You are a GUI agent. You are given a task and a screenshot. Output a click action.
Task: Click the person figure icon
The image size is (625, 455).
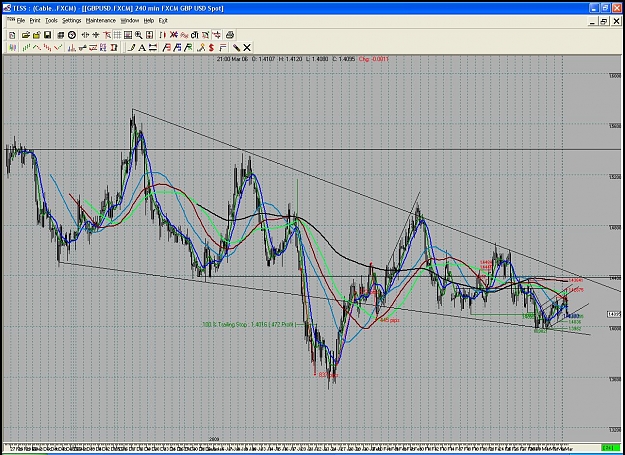pos(201,48)
